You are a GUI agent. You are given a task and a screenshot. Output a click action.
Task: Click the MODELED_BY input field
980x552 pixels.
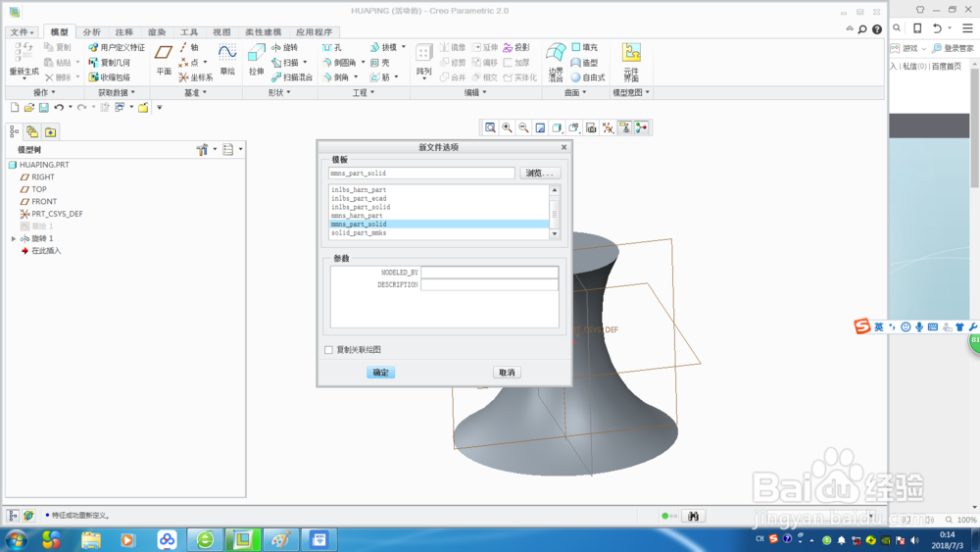[x=489, y=272]
